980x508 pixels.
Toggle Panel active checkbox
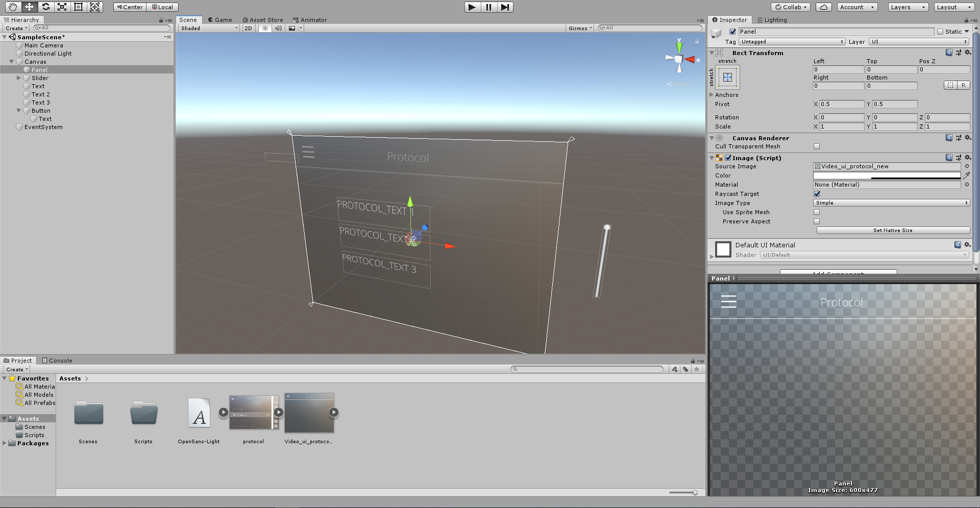click(733, 32)
